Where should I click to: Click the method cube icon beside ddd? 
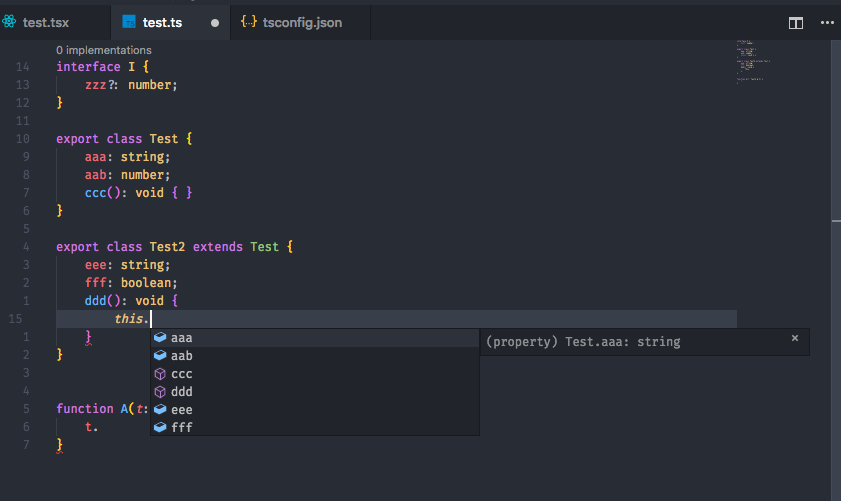click(x=160, y=392)
